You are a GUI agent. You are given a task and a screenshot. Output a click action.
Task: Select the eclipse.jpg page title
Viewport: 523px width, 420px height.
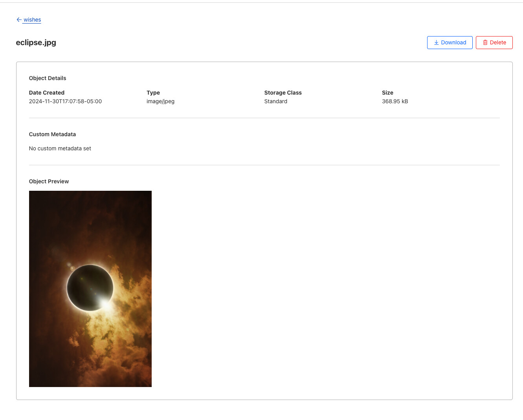[36, 42]
